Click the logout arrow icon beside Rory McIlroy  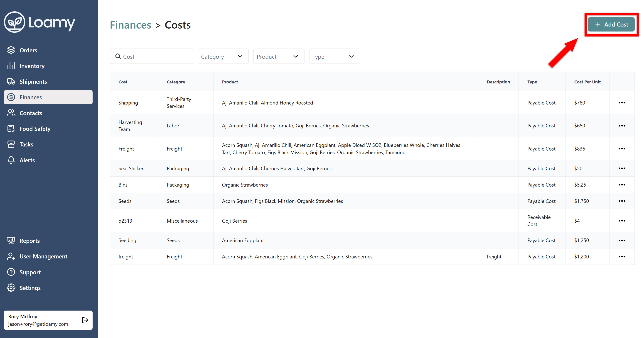85,320
